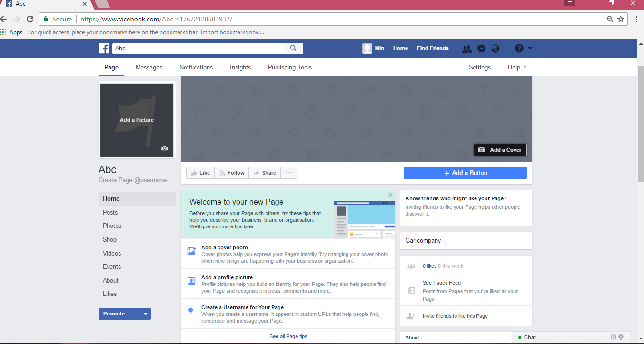The width and height of the screenshot is (644, 344).
Task: Click the Quick Help question mark icon
Action: click(519, 48)
